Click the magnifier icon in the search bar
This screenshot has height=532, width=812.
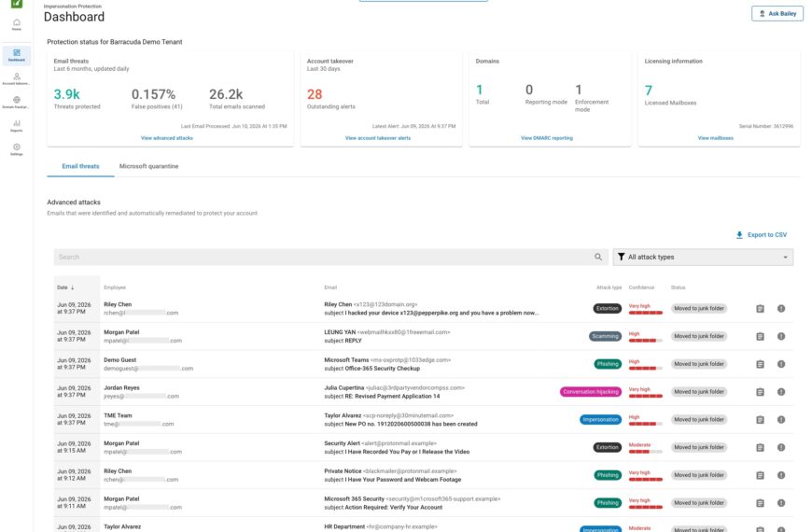tap(598, 257)
